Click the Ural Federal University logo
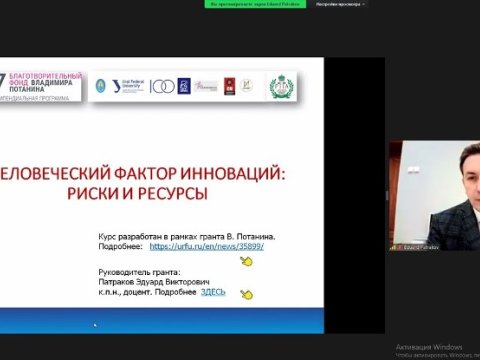The height and width of the screenshot is (360, 480). 128,86
